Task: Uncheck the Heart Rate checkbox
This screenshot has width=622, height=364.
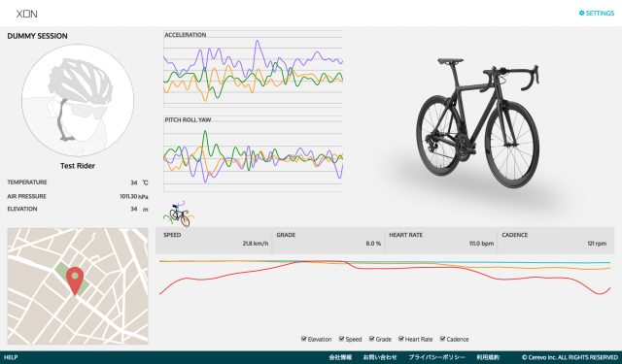Action: [401, 339]
